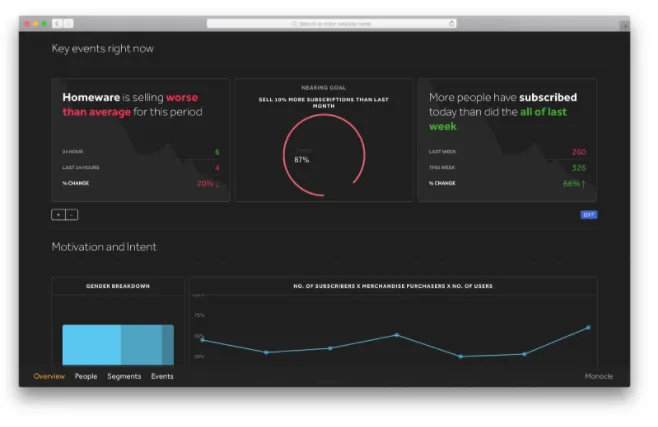This screenshot has width=658, height=427.
Task: Click the first data point on line chart
Action: click(x=203, y=340)
